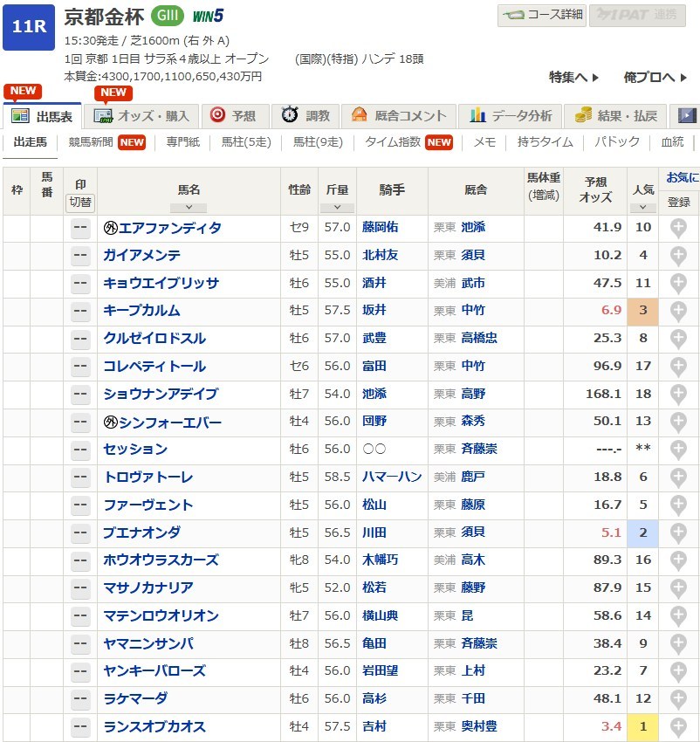Toggle the 印 切替 button

point(80,202)
